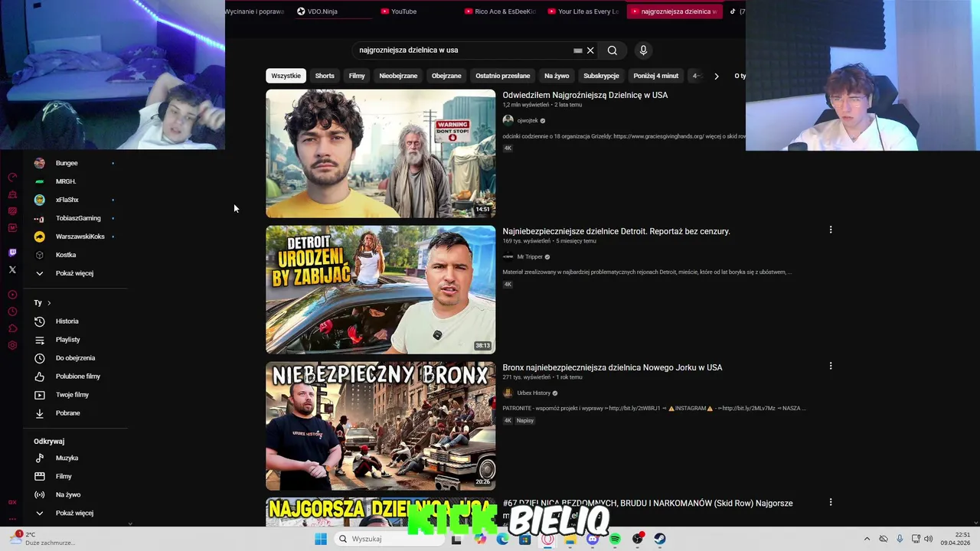This screenshot has width=980, height=551.
Task: Select the Obejrzane filter chip
Action: click(x=446, y=76)
